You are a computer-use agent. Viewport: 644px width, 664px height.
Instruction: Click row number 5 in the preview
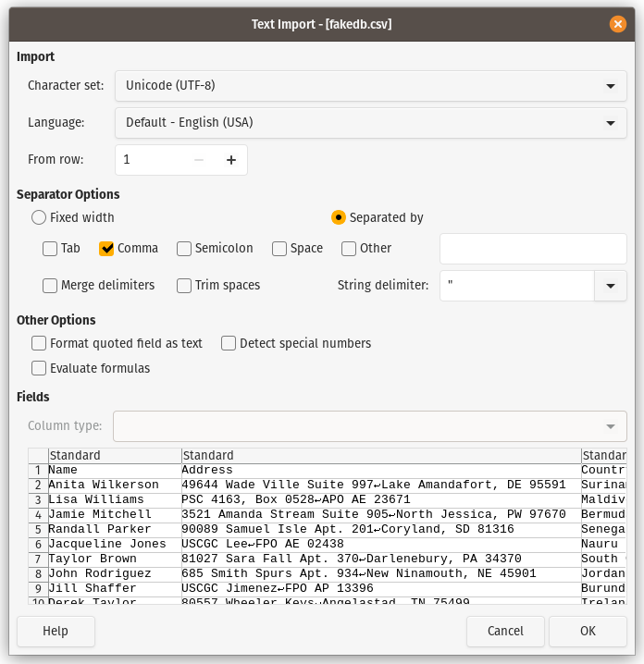(x=38, y=529)
